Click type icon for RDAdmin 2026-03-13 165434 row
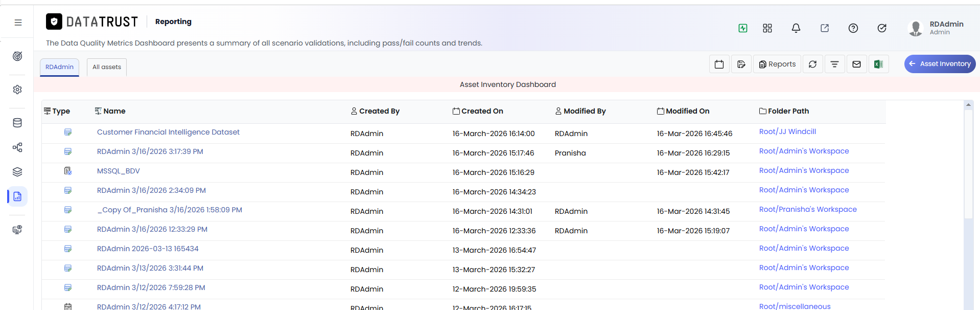Image resolution: width=980 pixels, height=310 pixels. click(x=68, y=249)
